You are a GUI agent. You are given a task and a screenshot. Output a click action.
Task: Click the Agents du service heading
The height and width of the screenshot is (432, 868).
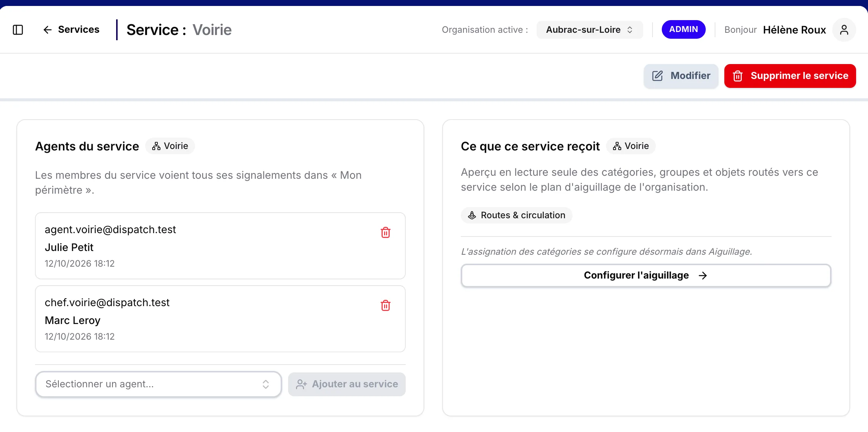pyautogui.click(x=87, y=146)
